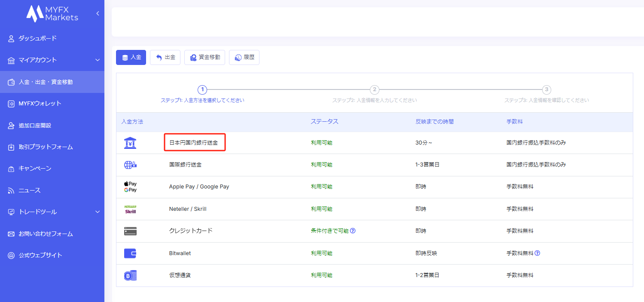Open the 資金移動 tab

coord(204,57)
